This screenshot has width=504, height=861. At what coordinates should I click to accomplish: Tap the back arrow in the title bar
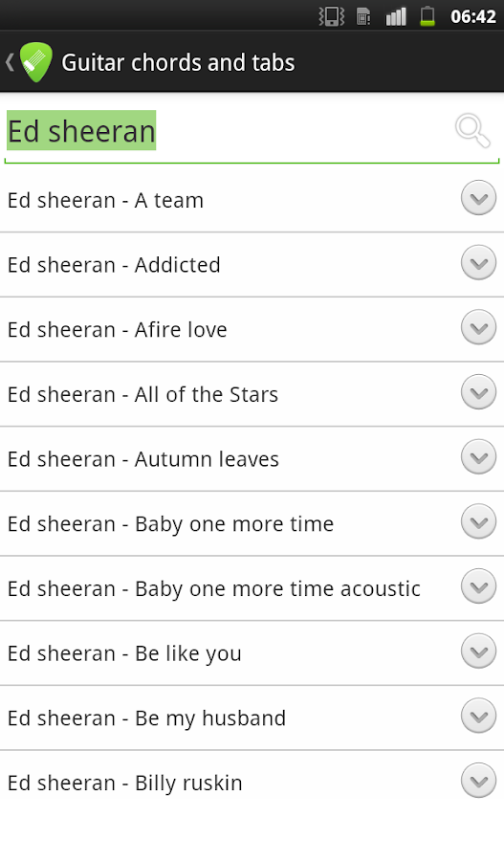[x=10, y=62]
